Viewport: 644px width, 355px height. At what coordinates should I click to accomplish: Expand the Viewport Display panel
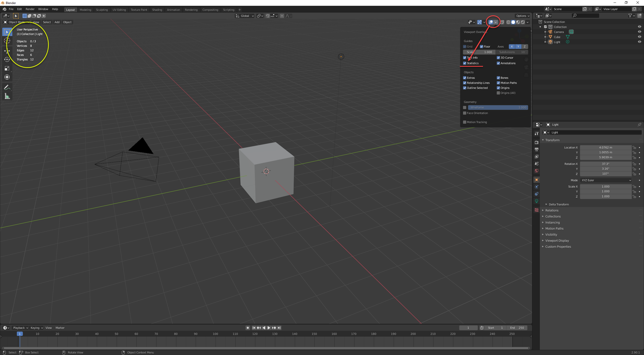(x=557, y=241)
